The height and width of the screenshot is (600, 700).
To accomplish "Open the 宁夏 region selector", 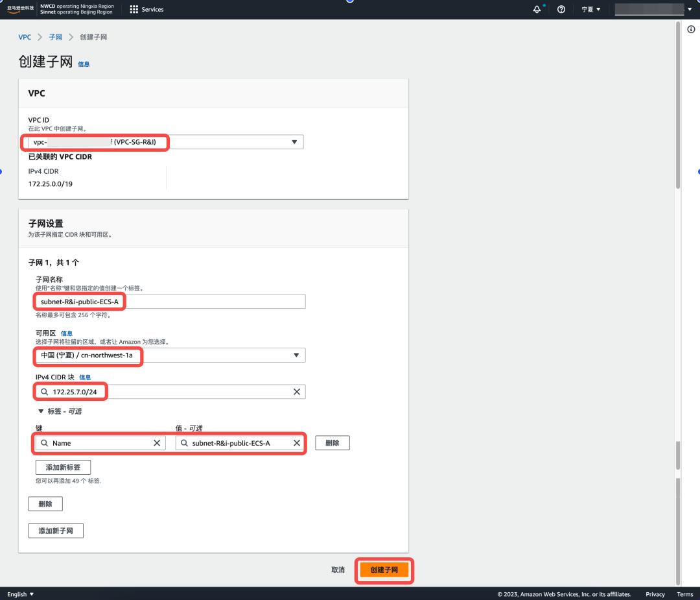I will pos(590,9).
